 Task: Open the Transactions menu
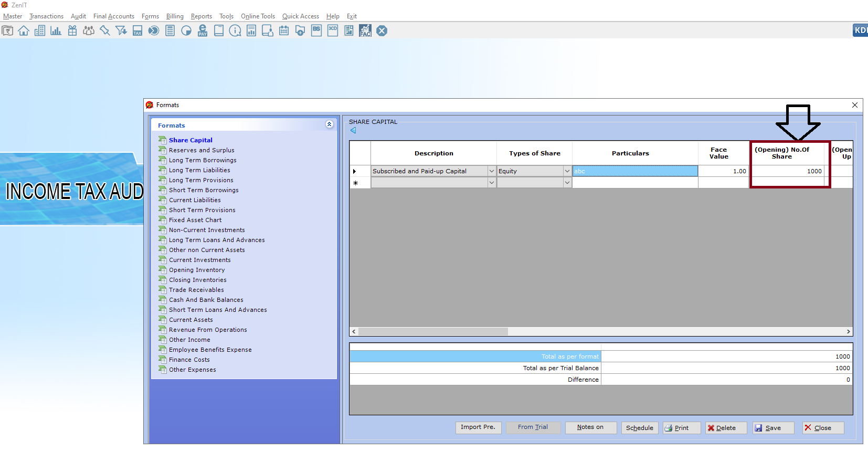(46, 16)
